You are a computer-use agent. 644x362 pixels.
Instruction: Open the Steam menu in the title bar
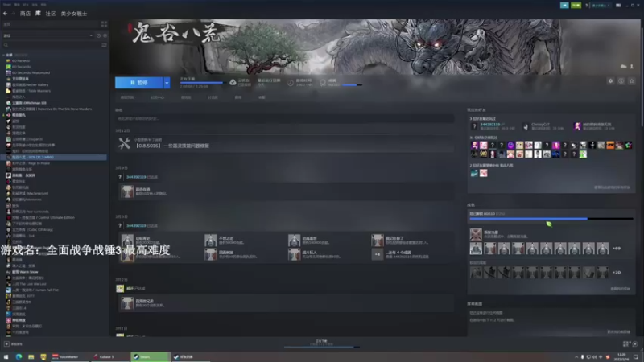pos(7,5)
